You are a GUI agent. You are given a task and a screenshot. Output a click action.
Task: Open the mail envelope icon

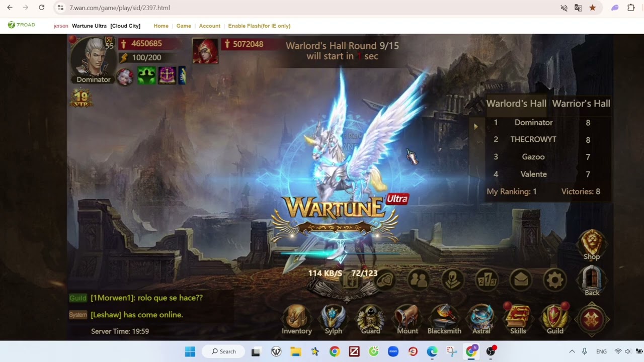tap(521, 280)
